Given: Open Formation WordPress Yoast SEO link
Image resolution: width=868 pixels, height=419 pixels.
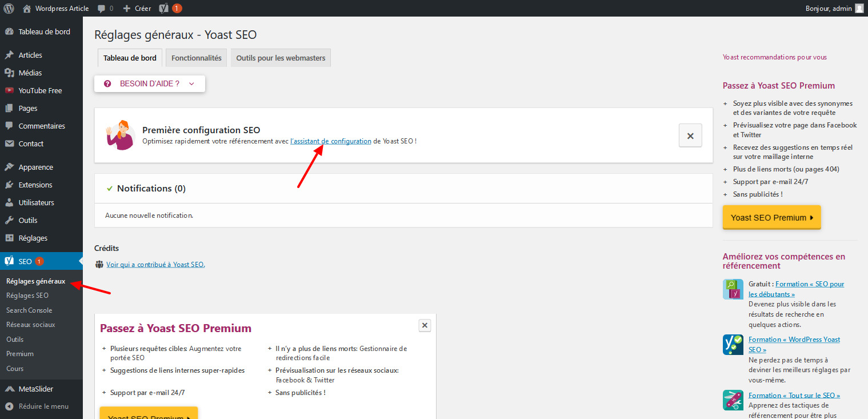Looking at the screenshot, I should click(x=794, y=344).
